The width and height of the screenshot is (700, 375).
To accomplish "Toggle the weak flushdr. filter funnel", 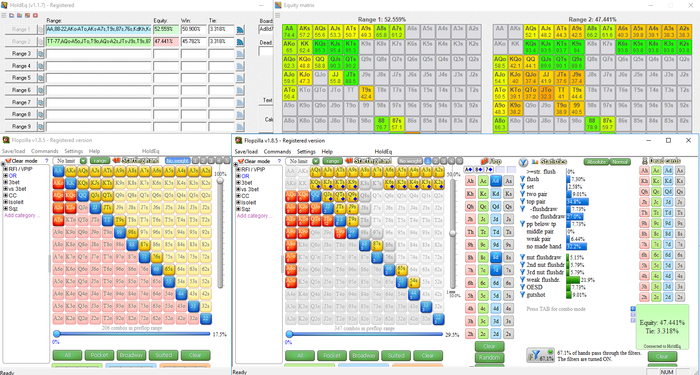I will click(523, 280).
